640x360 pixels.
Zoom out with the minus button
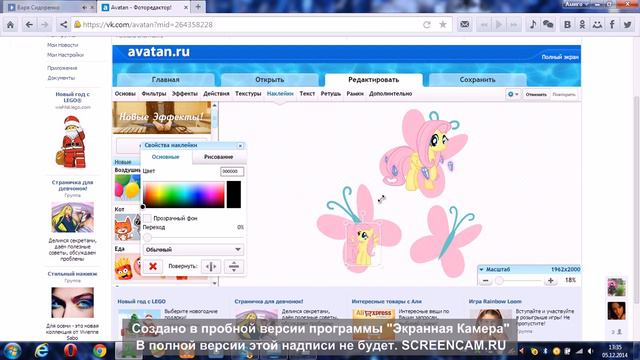coord(485,281)
